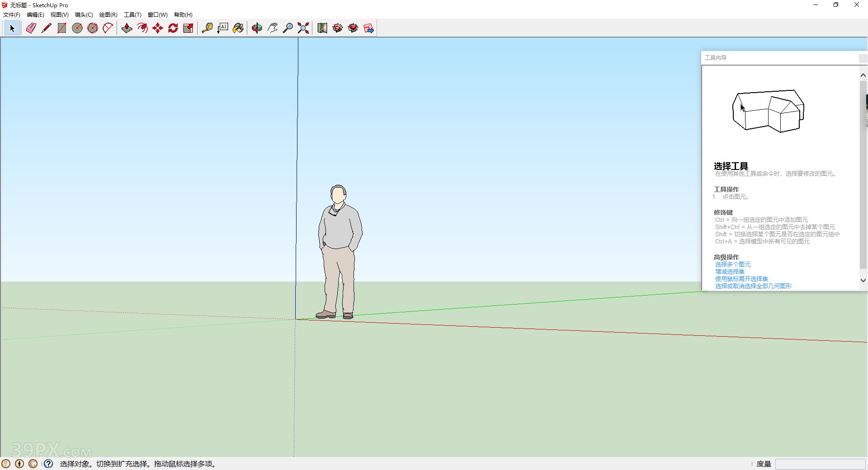
Task: Open the Paint Bucket tool
Action: pyautogui.click(x=238, y=28)
